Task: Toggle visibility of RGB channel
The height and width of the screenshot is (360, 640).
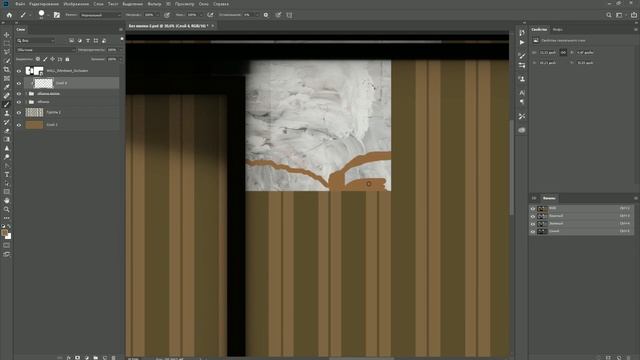Action: pyautogui.click(x=533, y=209)
